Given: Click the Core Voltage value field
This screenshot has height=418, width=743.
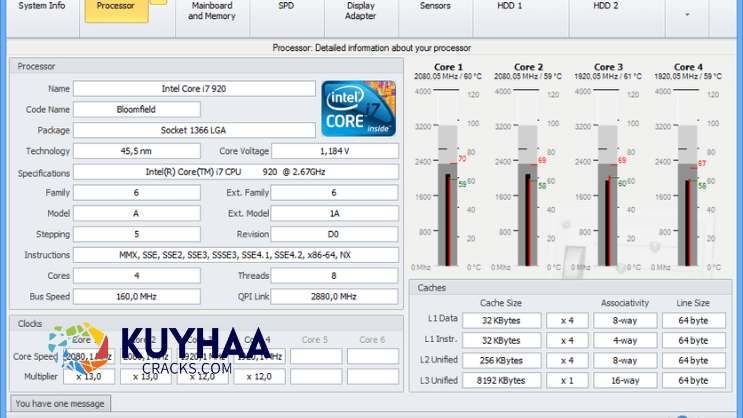Looking at the screenshot, I should click(334, 151).
